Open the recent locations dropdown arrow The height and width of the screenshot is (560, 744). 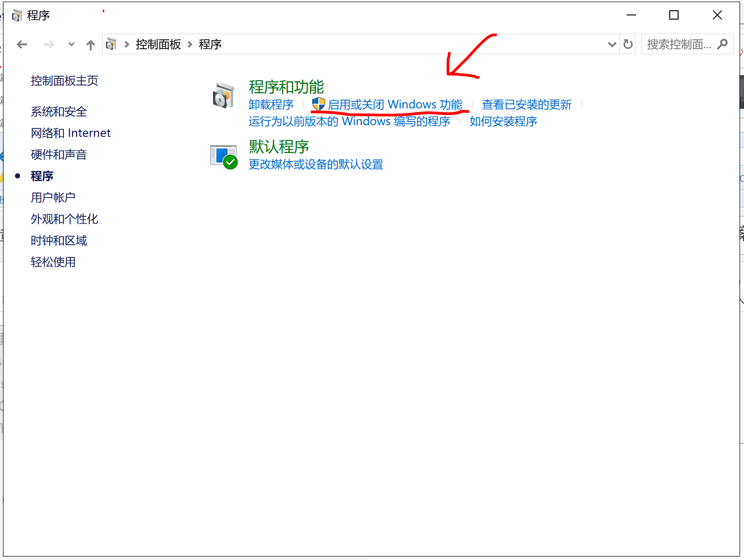[x=72, y=44]
